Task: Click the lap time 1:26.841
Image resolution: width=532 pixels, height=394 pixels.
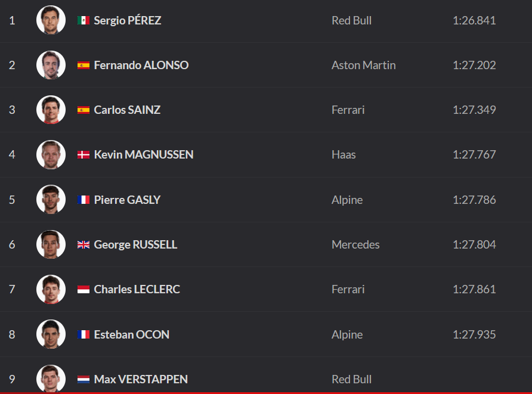Action: 474,20
